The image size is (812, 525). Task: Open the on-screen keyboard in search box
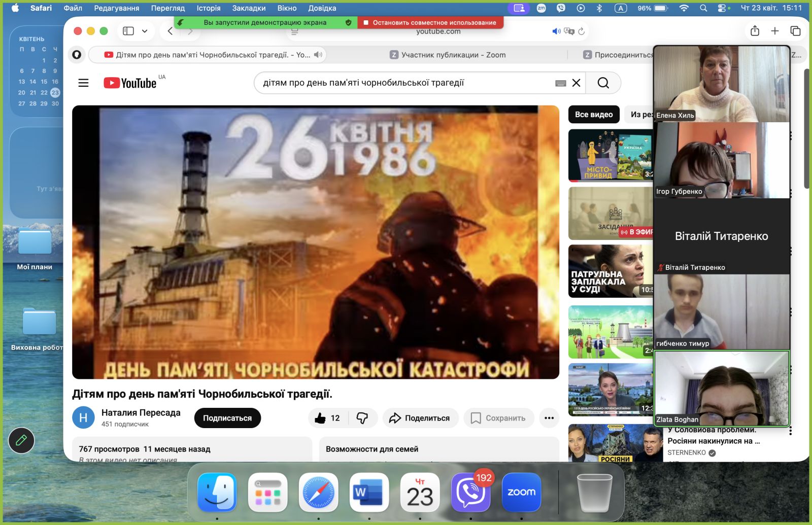[x=560, y=83]
